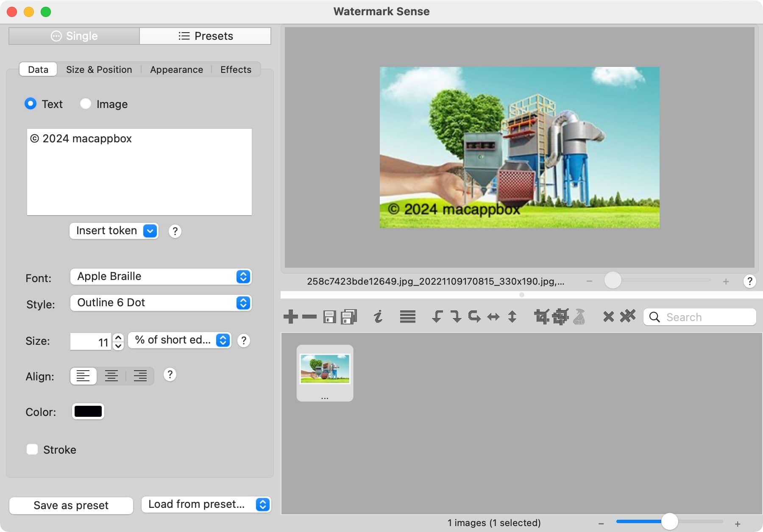
Task: Increase thumbnail size with bottom plus
Action: pos(738,524)
